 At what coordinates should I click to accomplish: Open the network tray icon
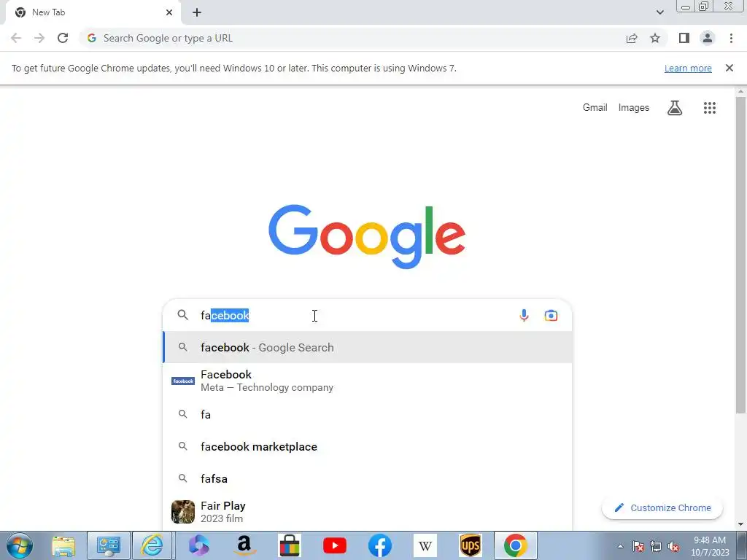click(656, 546)
